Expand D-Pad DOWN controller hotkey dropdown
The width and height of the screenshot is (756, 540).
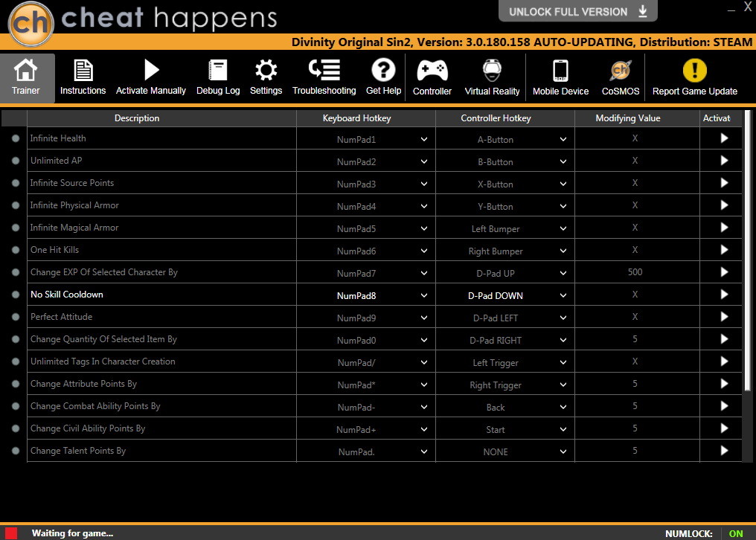point(563,295)
